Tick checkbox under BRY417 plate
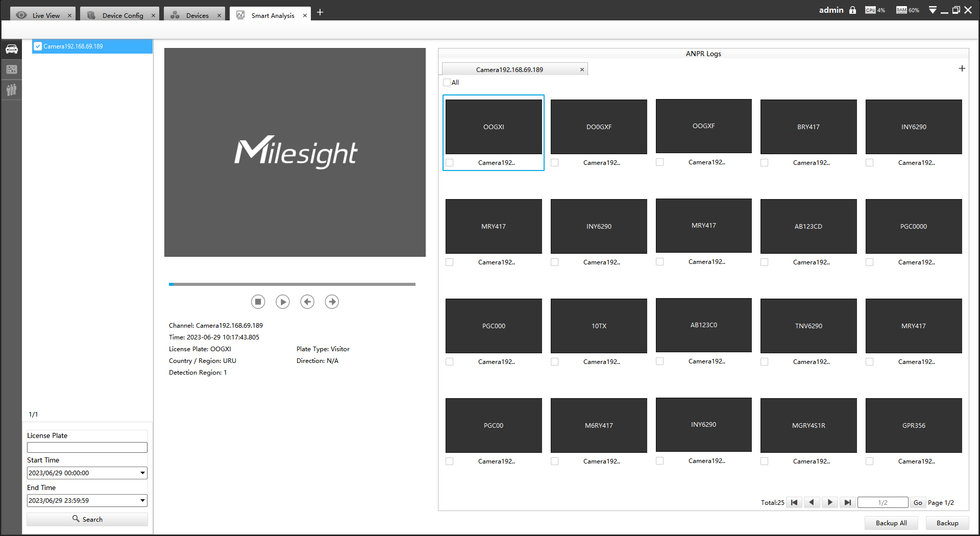The image size is (980, 536). [765, 163]
